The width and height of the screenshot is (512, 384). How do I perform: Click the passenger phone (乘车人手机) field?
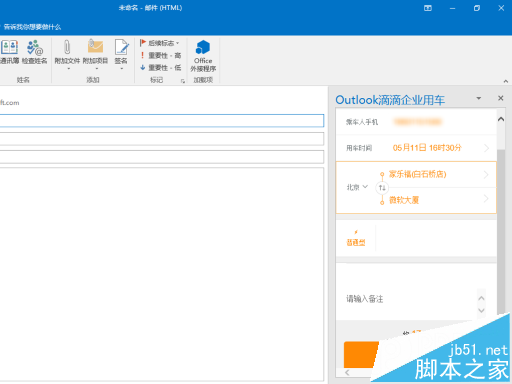pos(416,122)
